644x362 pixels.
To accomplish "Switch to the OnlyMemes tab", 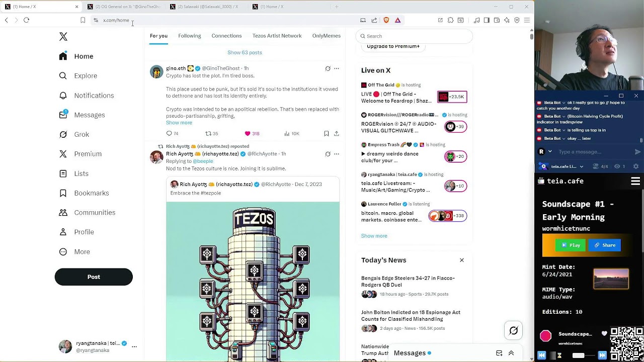I will click(326, 36).
